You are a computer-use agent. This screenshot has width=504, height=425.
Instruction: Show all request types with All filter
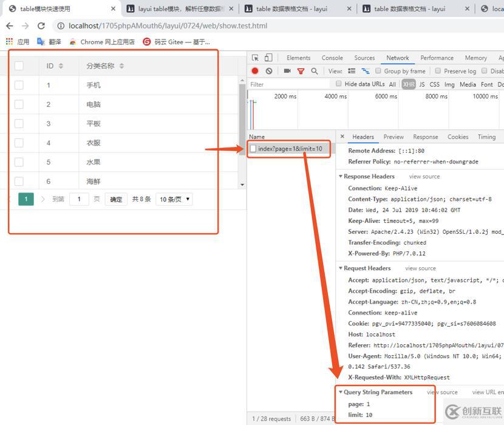pyautogui.click(x=392, y=84)
